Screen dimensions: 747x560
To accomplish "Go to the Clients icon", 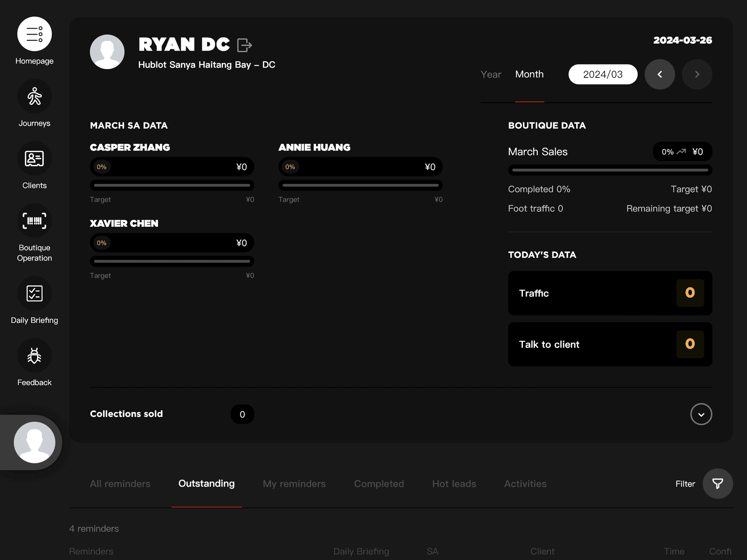I will click(34, 159).
